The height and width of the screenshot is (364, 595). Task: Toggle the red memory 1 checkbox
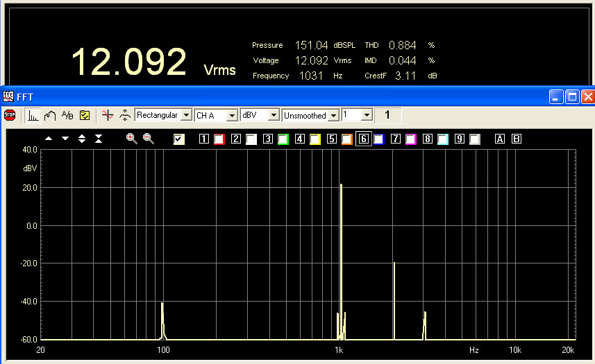[219, 139]
